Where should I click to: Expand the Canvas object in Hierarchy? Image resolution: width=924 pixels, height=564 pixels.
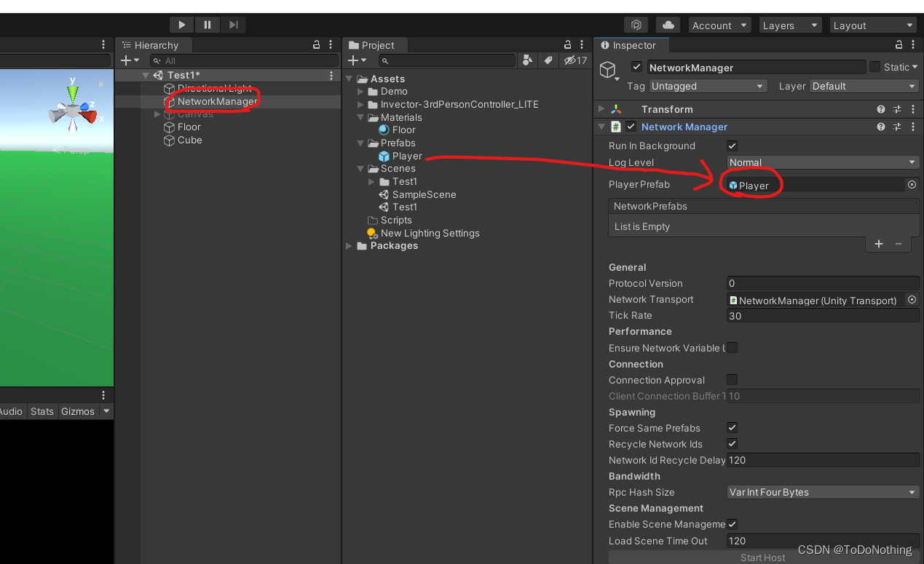coord(157,114)
